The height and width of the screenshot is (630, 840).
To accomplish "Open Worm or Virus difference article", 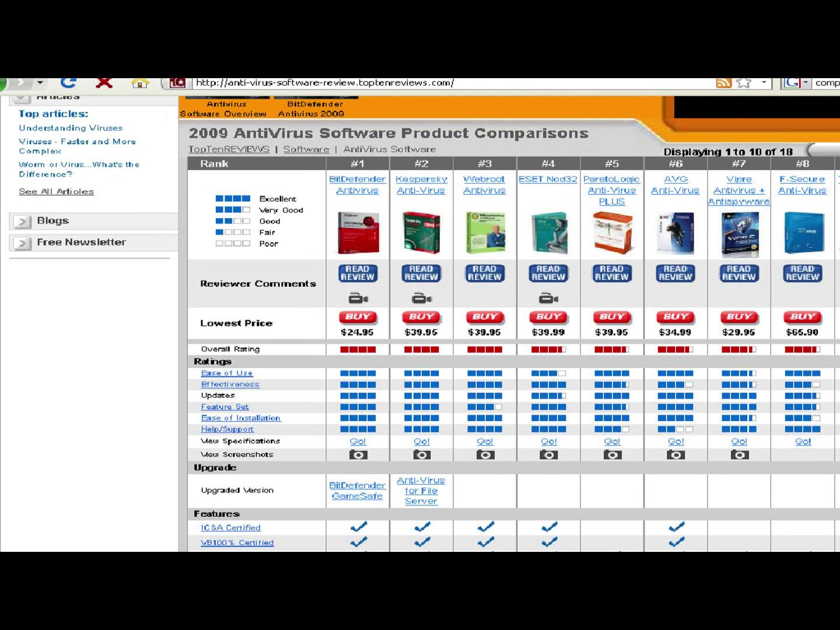I will [x=79, y=169].
